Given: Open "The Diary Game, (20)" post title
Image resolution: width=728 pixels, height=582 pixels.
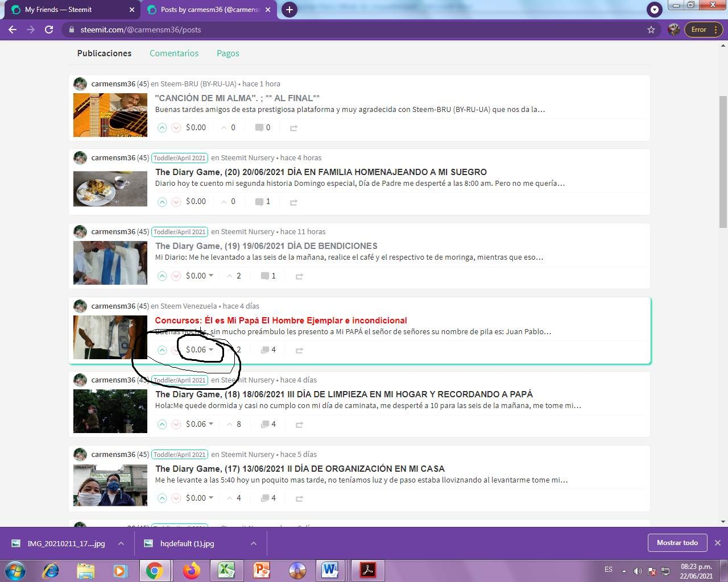Looking at the screenshot, I should (321, 172).
